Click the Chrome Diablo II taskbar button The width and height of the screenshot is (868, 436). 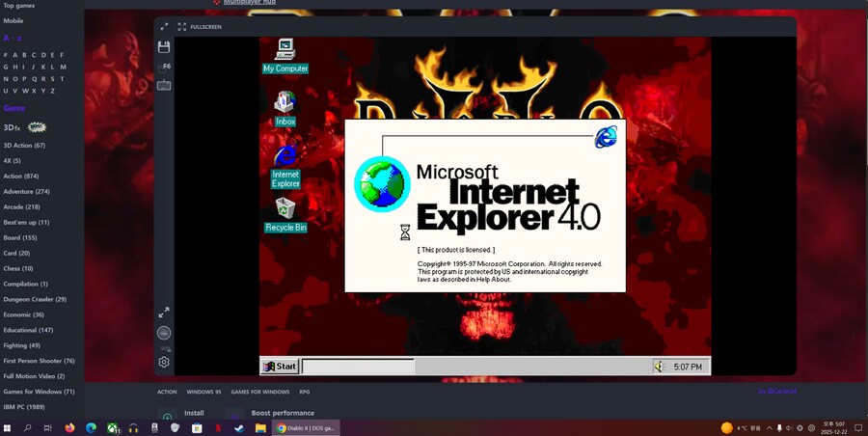tap(307, 428)
